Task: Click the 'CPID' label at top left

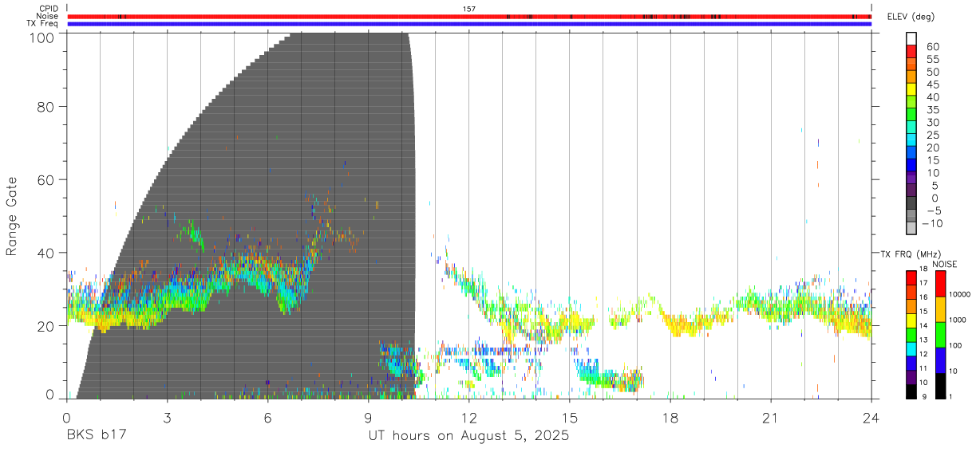Action: click(49, 9)
